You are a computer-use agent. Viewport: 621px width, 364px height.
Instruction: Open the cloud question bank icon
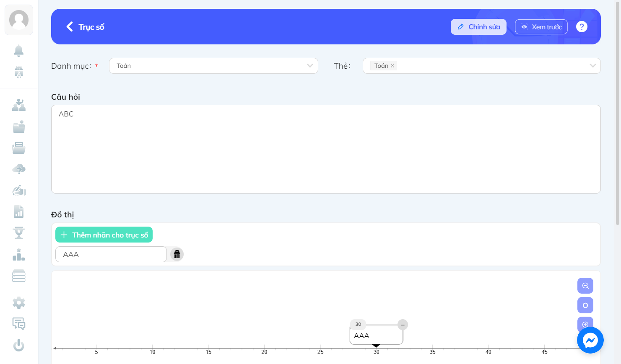(19, 169)
